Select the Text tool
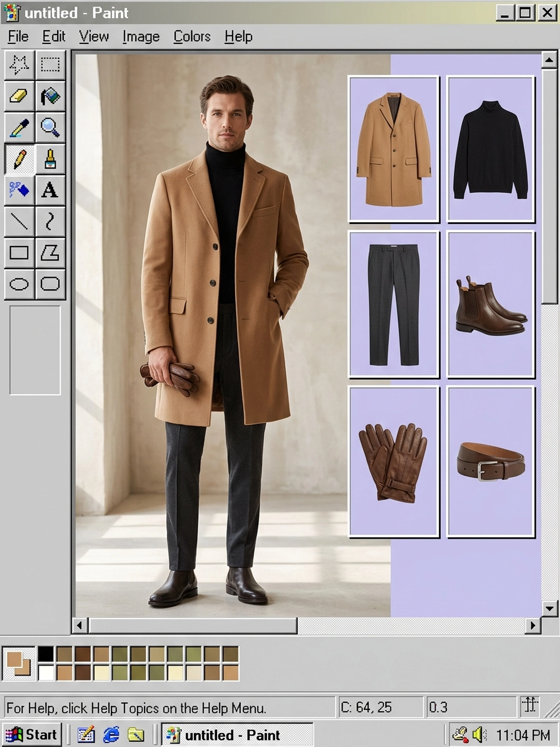 pyautogui.click(x=50, y=190)
